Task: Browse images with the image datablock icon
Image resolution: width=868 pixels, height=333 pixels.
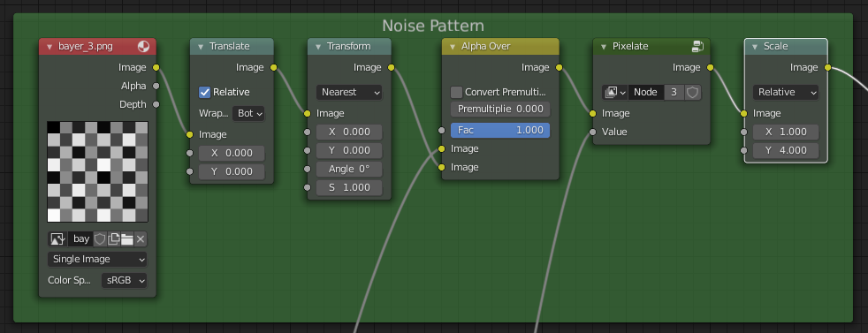Action: pos(57,239)
